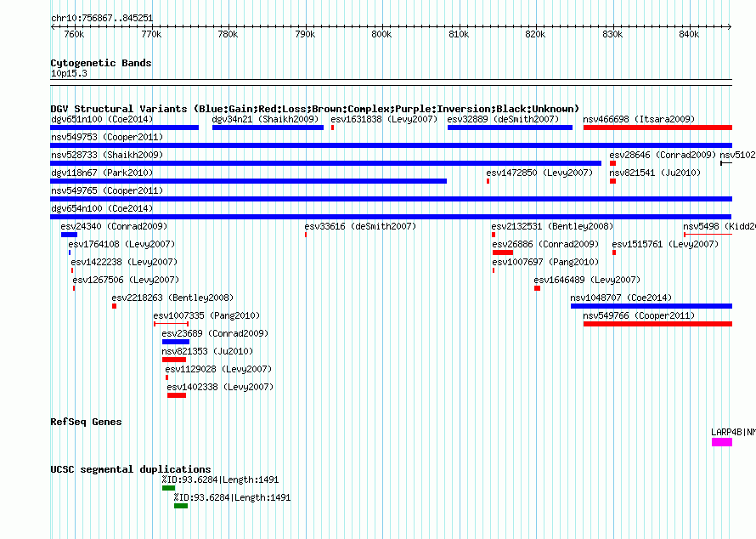Open the esv2132531 (Bentley2008) label

click(552, 226)
